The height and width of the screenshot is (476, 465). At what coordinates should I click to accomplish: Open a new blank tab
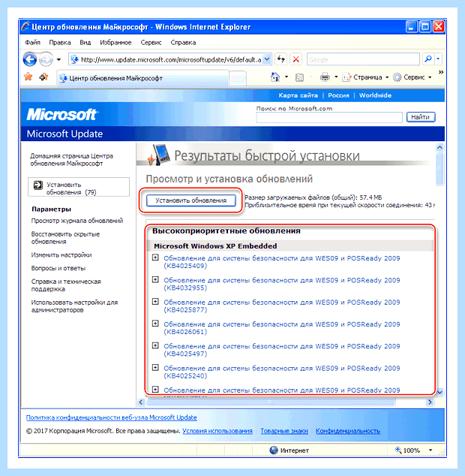coord(238,79)
